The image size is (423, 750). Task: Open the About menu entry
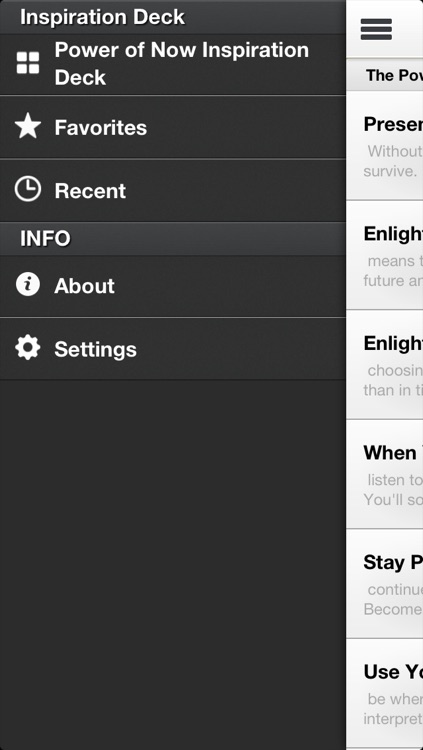click(x=173, y=286)
